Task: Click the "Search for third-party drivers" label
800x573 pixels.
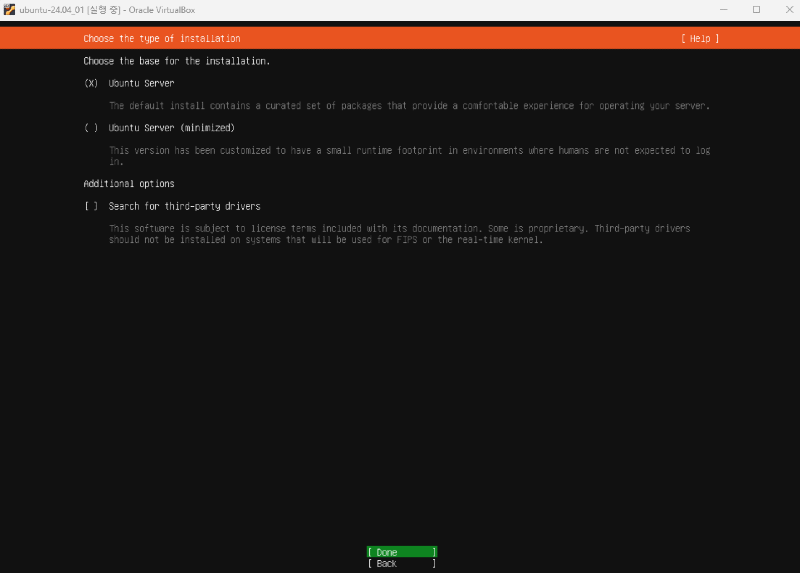Action: point(184,206)
